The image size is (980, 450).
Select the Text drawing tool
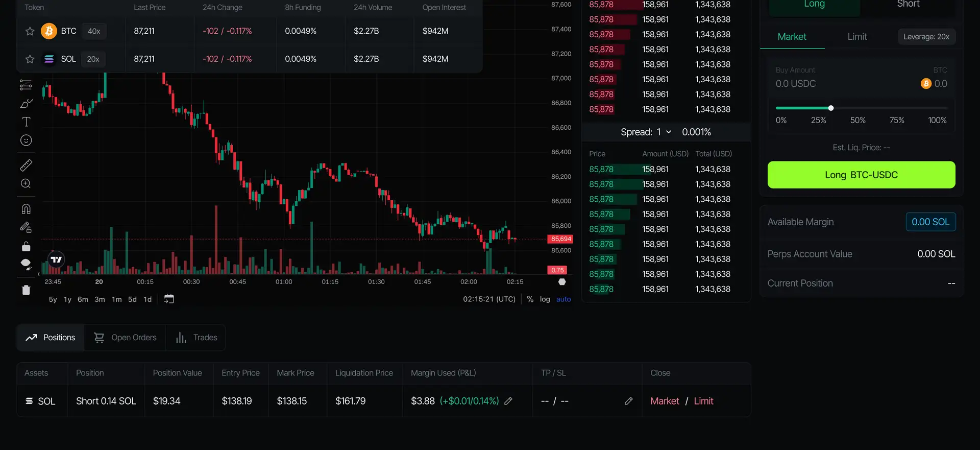click(x=26, y=122)
